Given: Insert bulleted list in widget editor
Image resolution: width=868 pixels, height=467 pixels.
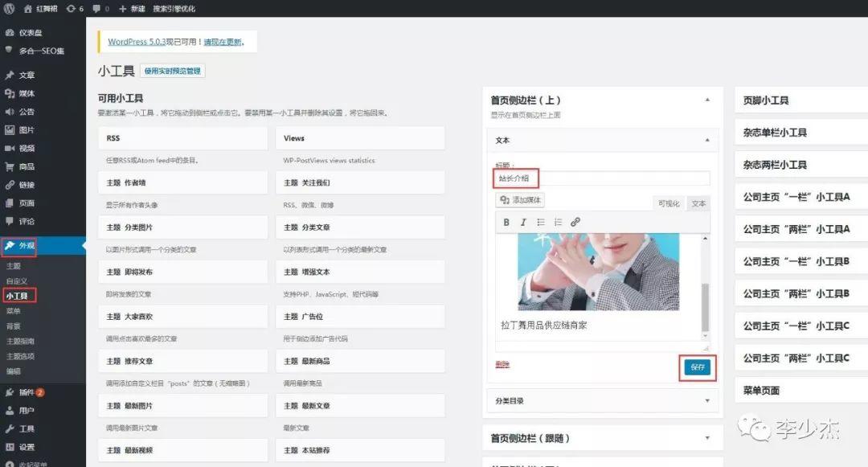Looking at the screenshot, I should [541, 222].
